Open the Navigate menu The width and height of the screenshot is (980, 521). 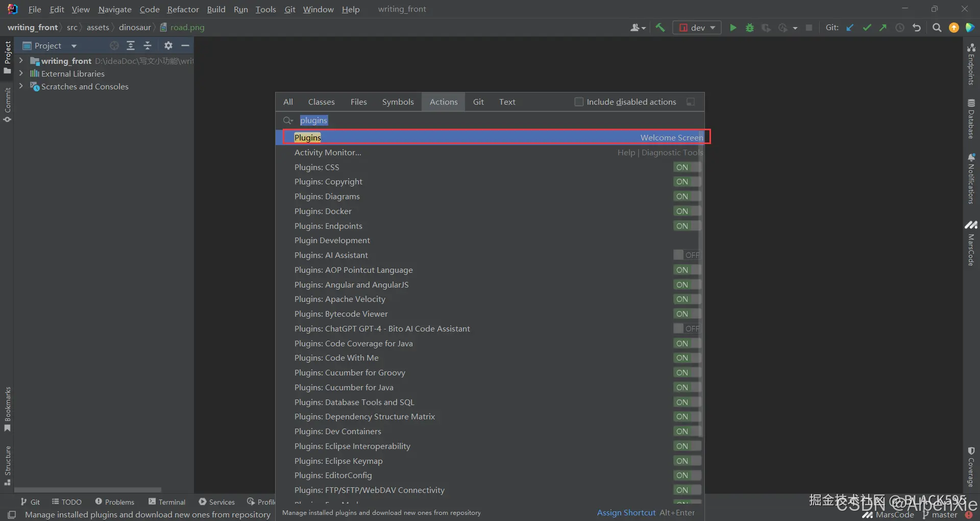pyautogui.click(x=115, y=9)
